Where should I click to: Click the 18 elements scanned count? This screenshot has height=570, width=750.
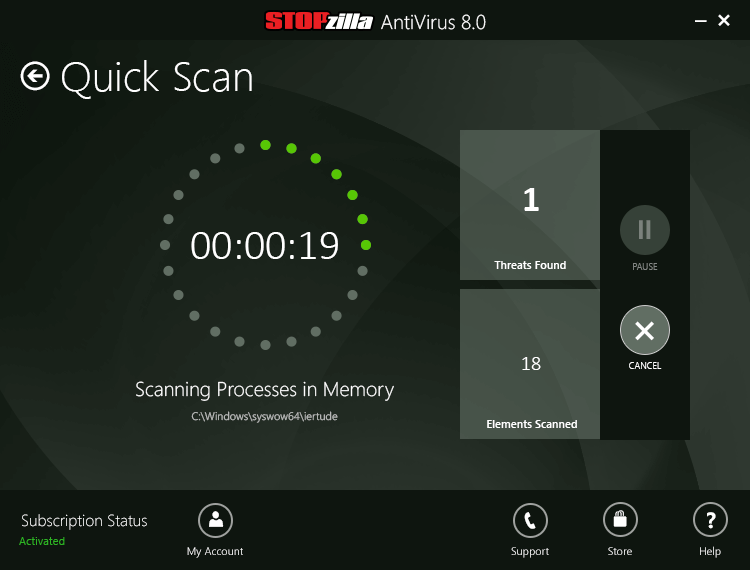tap(531, 364)
